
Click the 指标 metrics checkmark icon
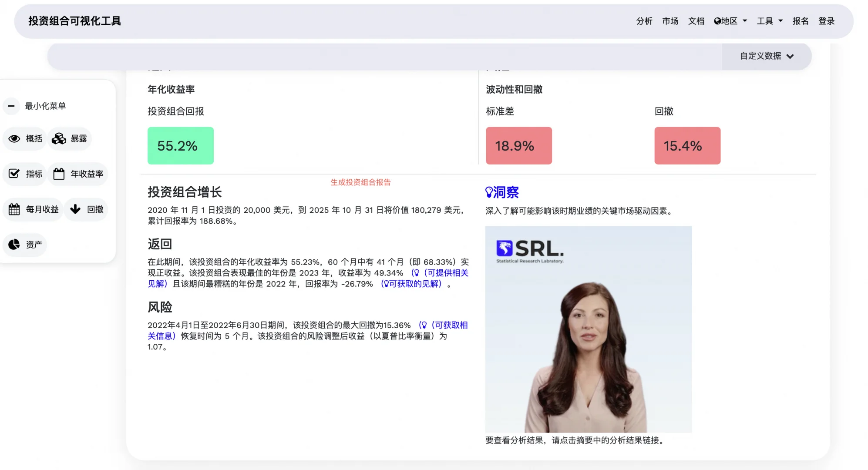pos(14,174)
